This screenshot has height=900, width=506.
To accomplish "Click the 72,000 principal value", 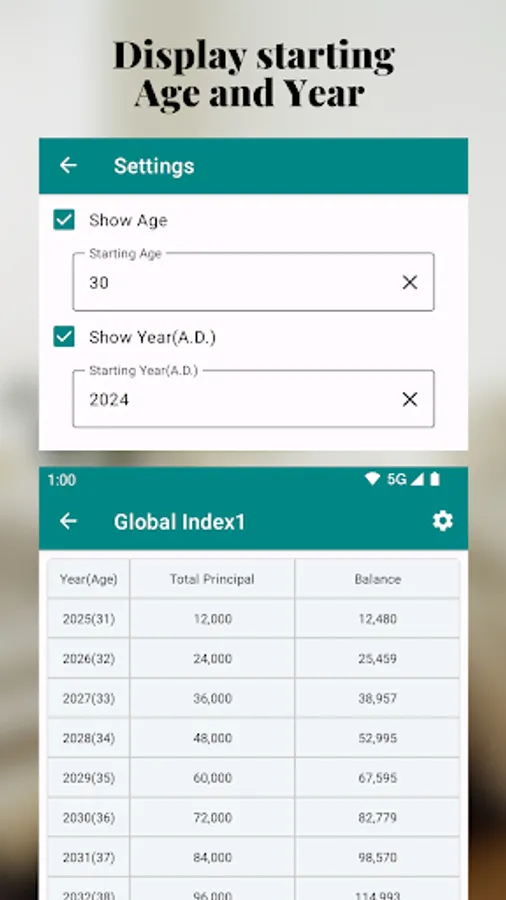I will (x=212, y=817).
